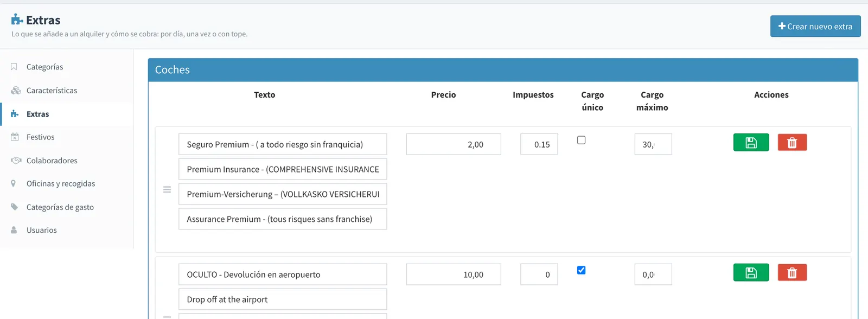
Task: Open Usuarios in the sidebar
Action: pyautogui.click(x=67, y=230)
